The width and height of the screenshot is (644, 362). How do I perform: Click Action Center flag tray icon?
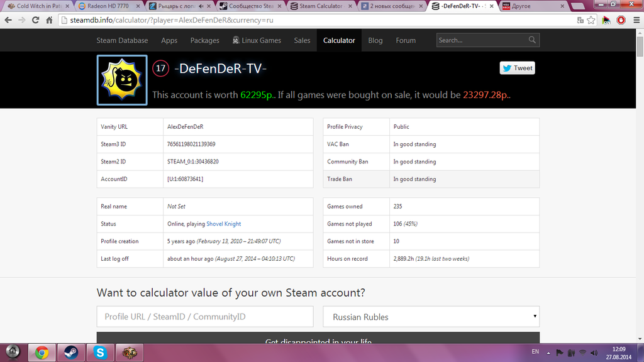pos(559,353)
